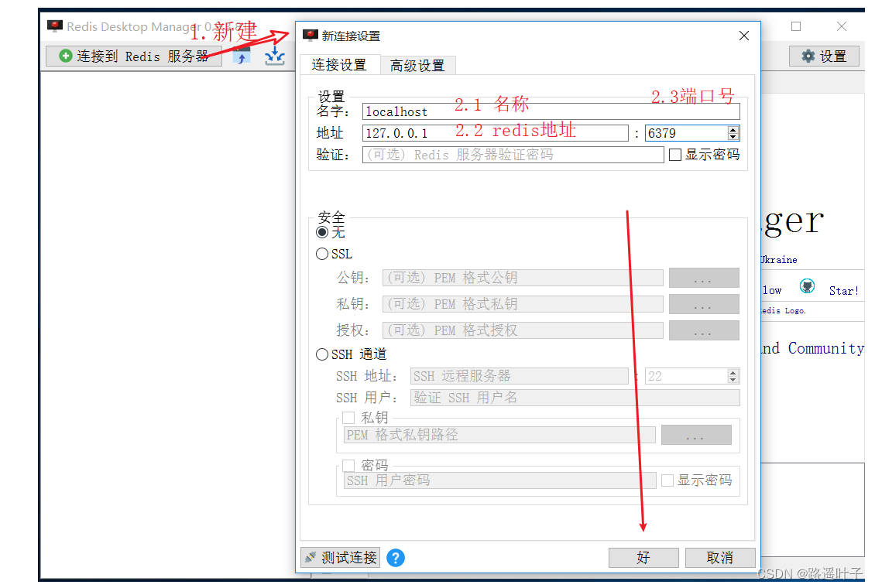This screenshot has height=588, width=875.
Task: Toggle the SSH 密码 checkbox
Action: pyautogui.click(x=348, y=466)
